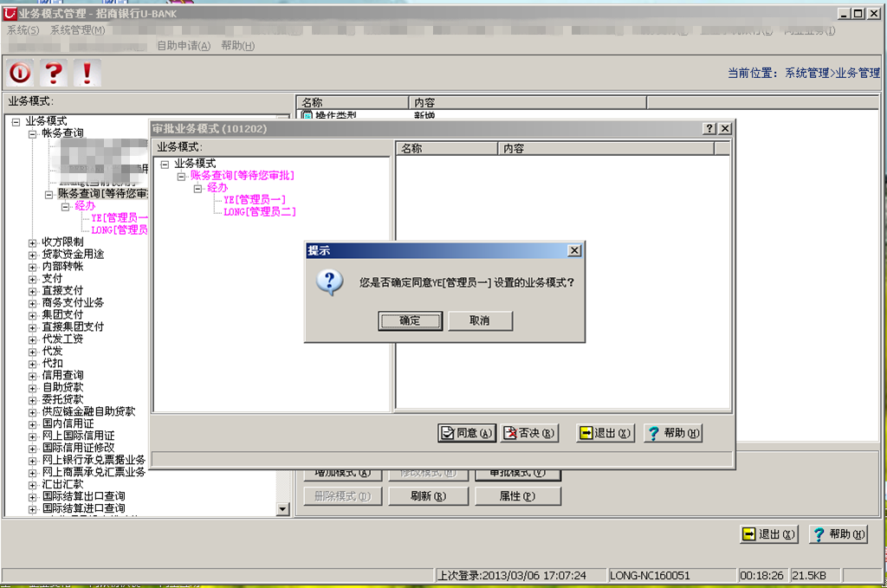Expand the 代扣 node
Viewport: 887px width, 588px height.
pos(33,365)
